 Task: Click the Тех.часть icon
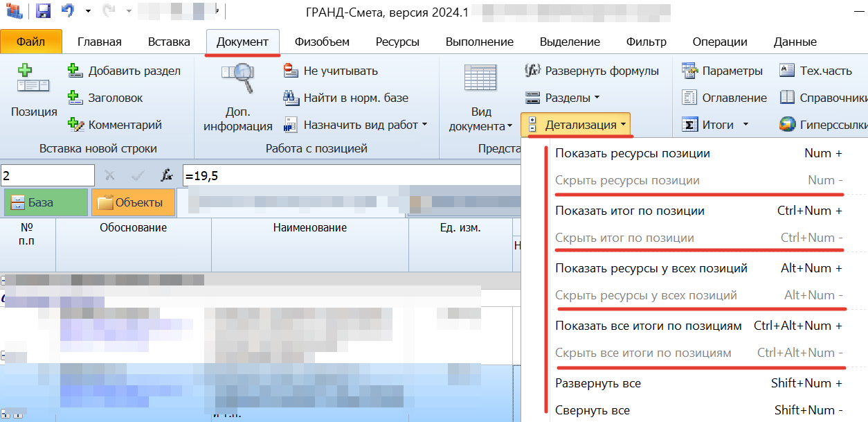coord(787,71)
